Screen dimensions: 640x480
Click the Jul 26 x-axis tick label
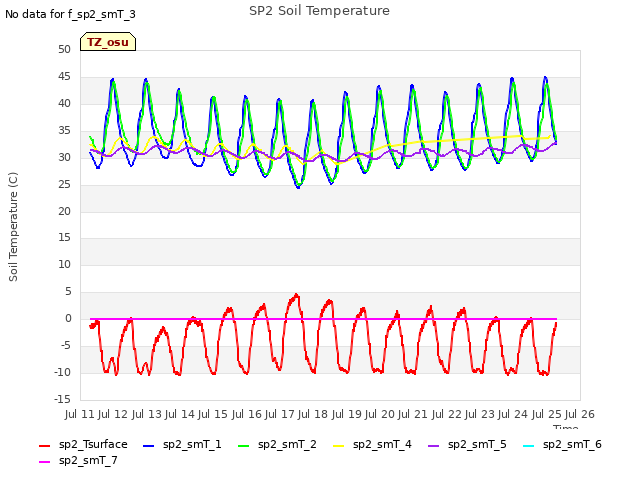[x=580, y=414]
